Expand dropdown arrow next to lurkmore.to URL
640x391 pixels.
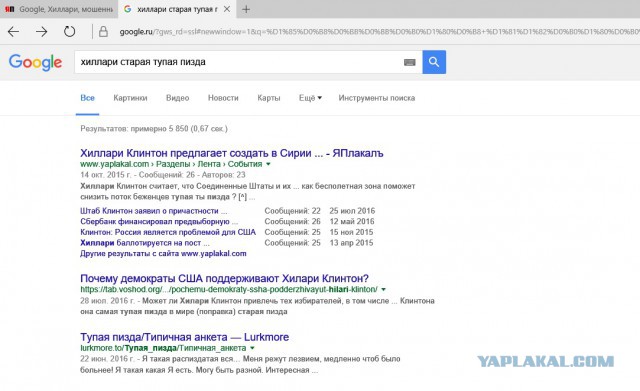tap(252, 348)
